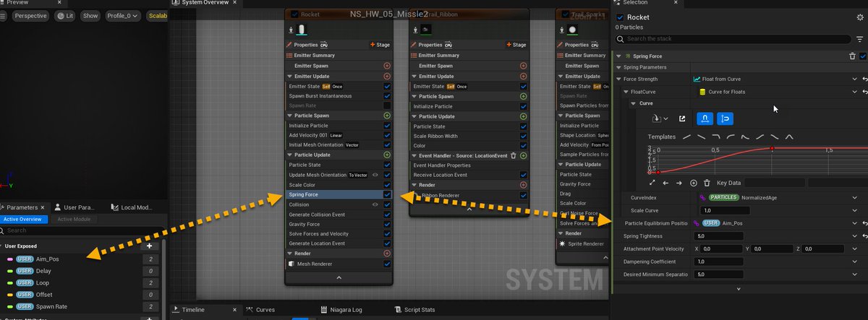868x320 pixels.
Task: Add Stage to Trail_Ribbon emitter
Action: [516, 45]
